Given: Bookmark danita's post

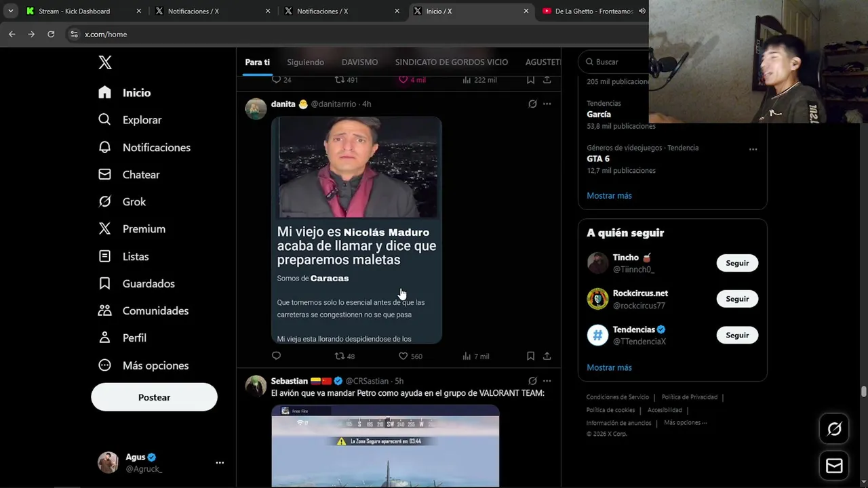Looking at the screenshot, I should pos(530,356).
